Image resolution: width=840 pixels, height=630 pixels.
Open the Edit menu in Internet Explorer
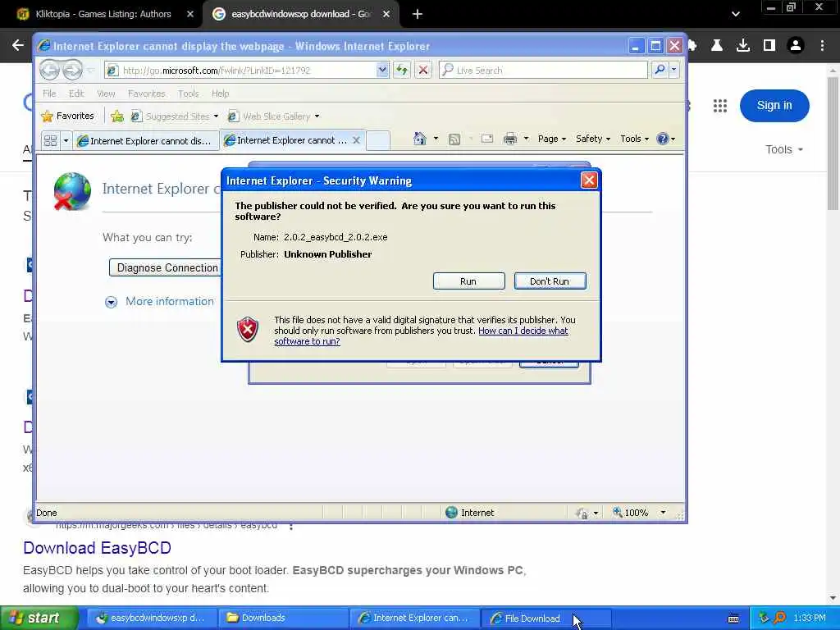click(76, 94)
